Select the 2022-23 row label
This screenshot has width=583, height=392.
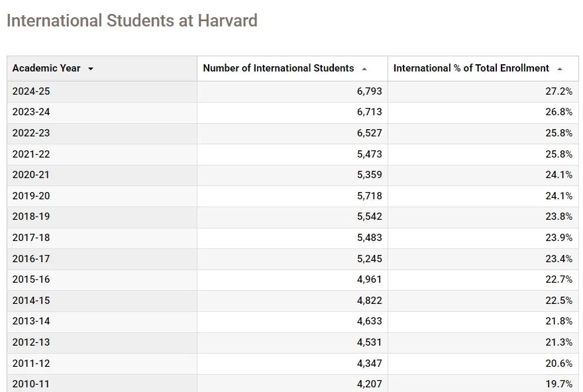pyautogui.click(x=31, y=133)
